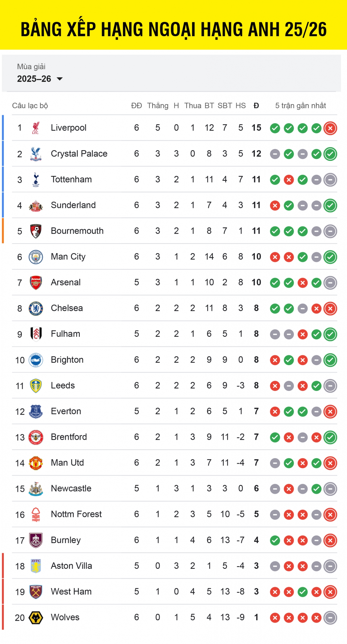The image size is (347, 644).
Task: Sort by the Đ points column header
Action: [x=256, y=106]
